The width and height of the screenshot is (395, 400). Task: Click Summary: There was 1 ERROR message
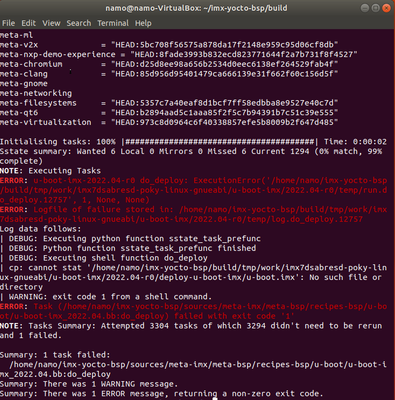(162, 394)
